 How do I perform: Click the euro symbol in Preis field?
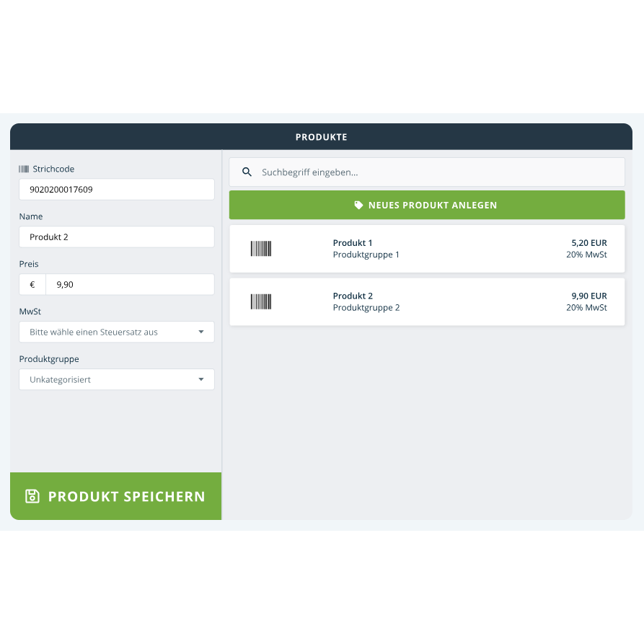point(32,285)
